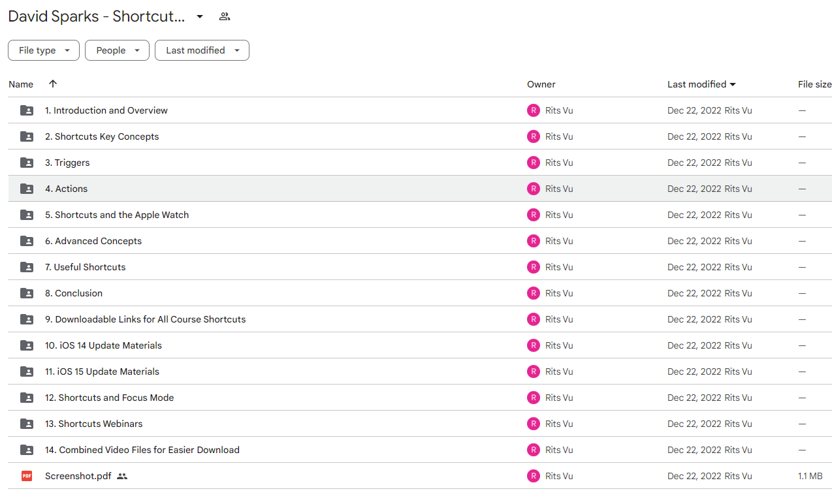Click folder icon for Advanced Concepts

[x=27, y=241]
